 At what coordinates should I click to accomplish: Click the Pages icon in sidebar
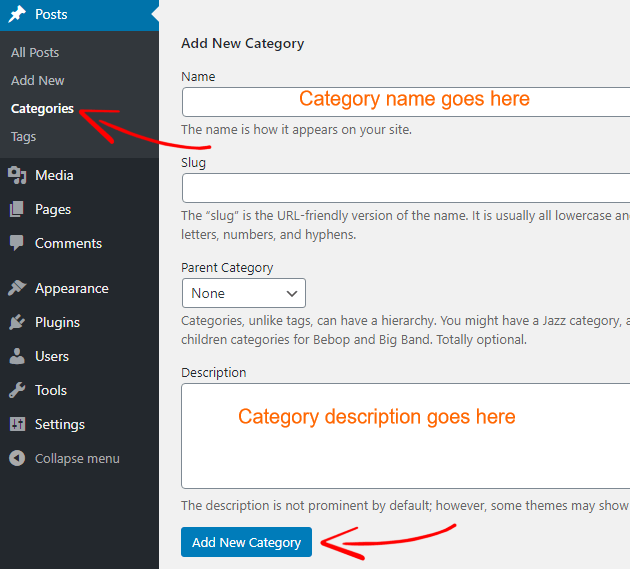point(17,209)
